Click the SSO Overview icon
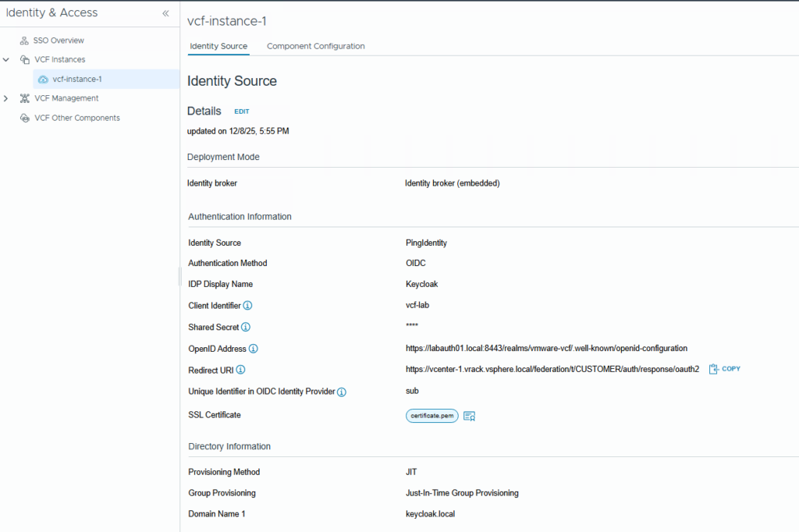Image resolution: width=799 pixels, height=532 pixels. click(x=24, y=41)
